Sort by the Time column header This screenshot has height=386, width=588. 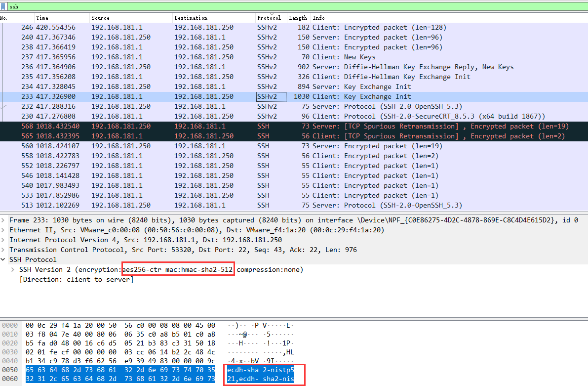click(x=62, y=18)
